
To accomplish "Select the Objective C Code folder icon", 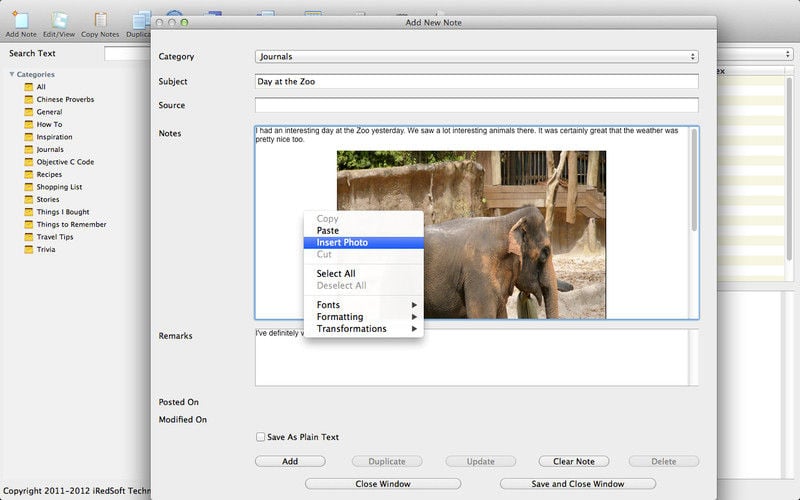I will pyautogui.click(x=29, y=162).
